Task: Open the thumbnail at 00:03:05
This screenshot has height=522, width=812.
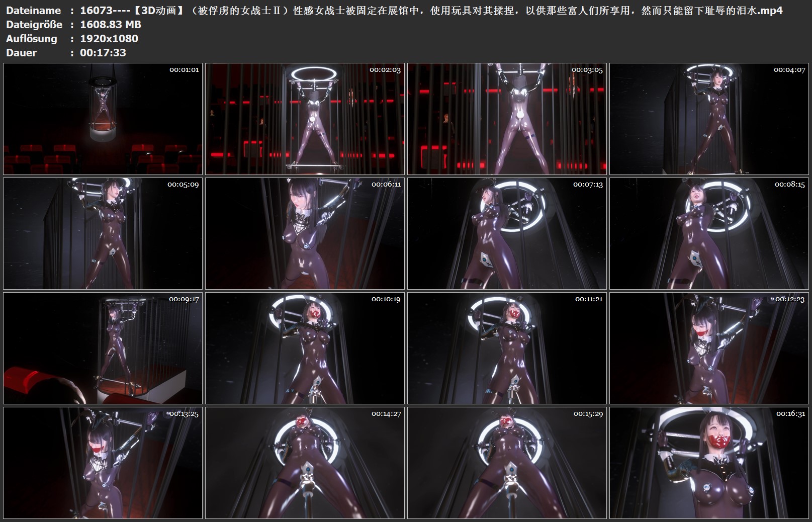Action: pyautogui.click(x=507, y=119)
